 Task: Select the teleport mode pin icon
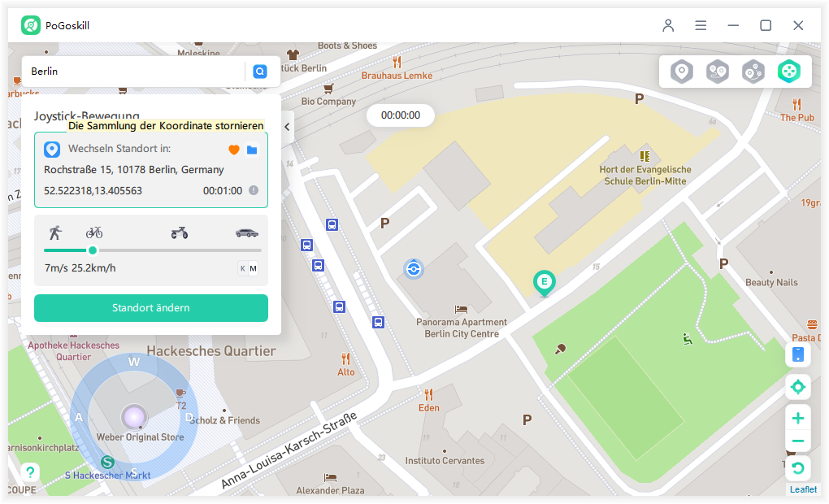coord(682,72)
